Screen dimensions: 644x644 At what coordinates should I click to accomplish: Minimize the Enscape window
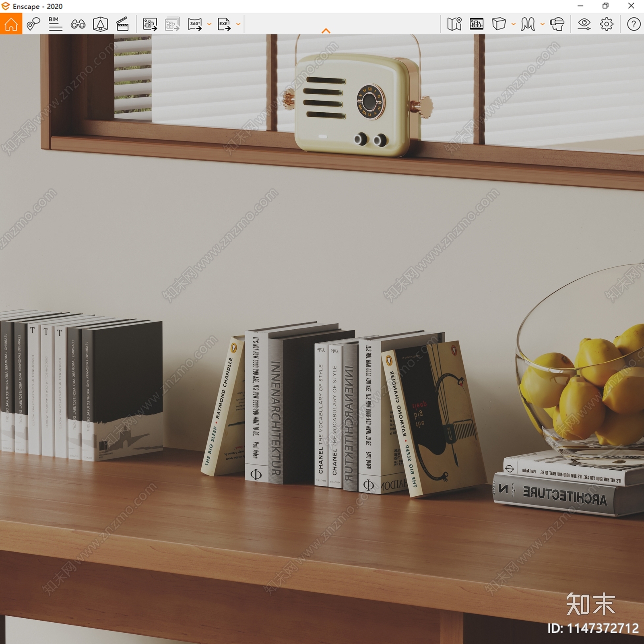tap(580, 6)
